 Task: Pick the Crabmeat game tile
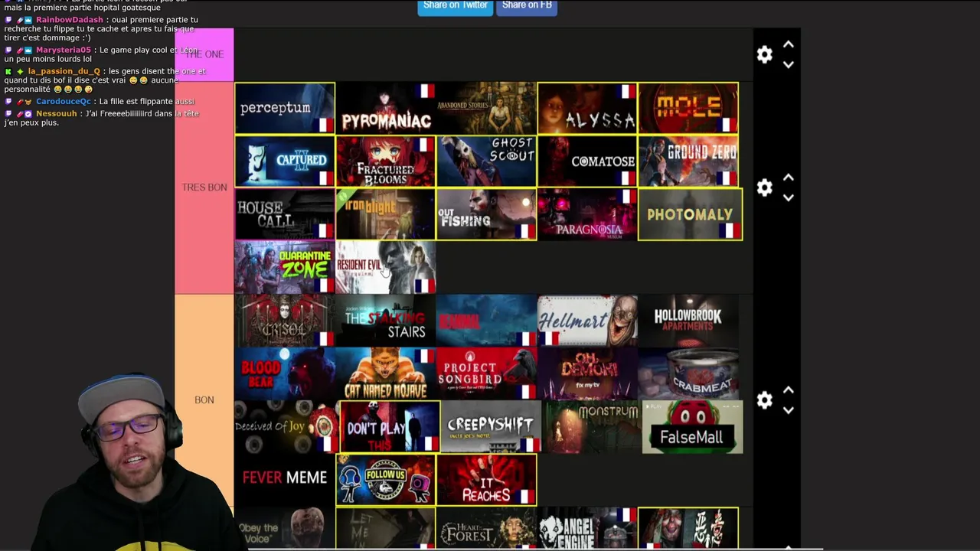tap(688, 374)
